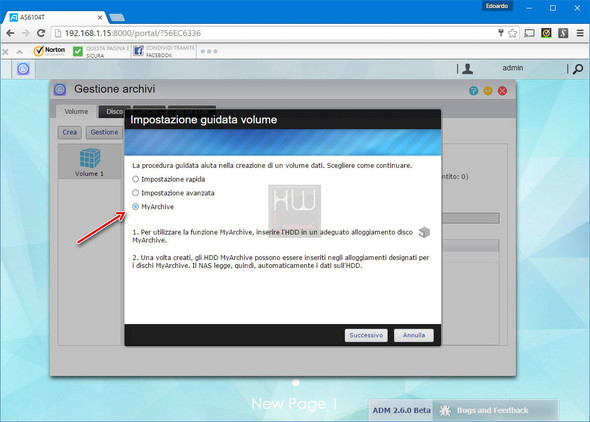Switch to the Disco tab

coord(114,112)
